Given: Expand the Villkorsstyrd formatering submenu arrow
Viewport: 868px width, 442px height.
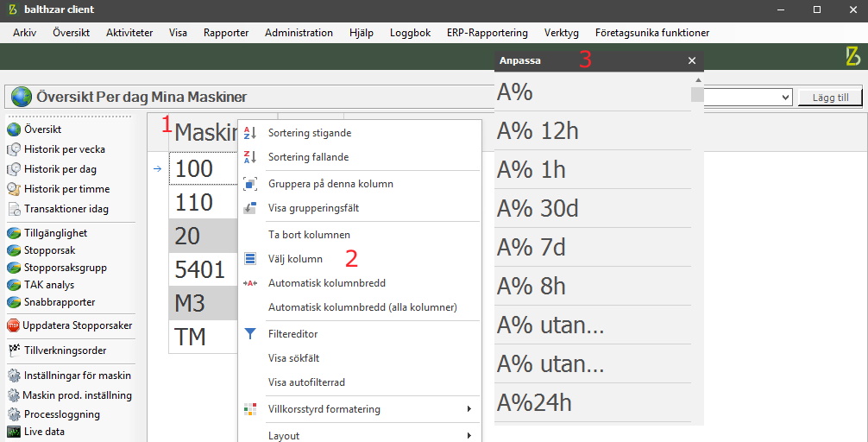Looking at the screenshot, I should (x=469, y=409).
